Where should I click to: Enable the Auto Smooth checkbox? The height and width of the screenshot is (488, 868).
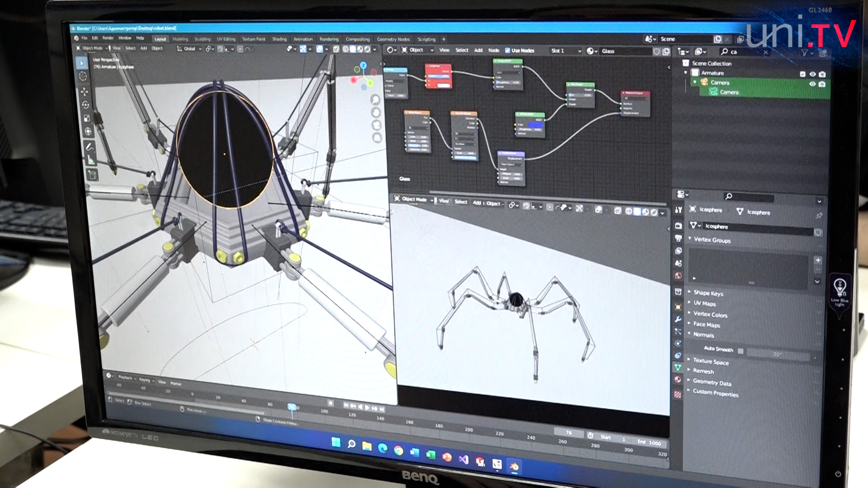(x=741, y=351)
